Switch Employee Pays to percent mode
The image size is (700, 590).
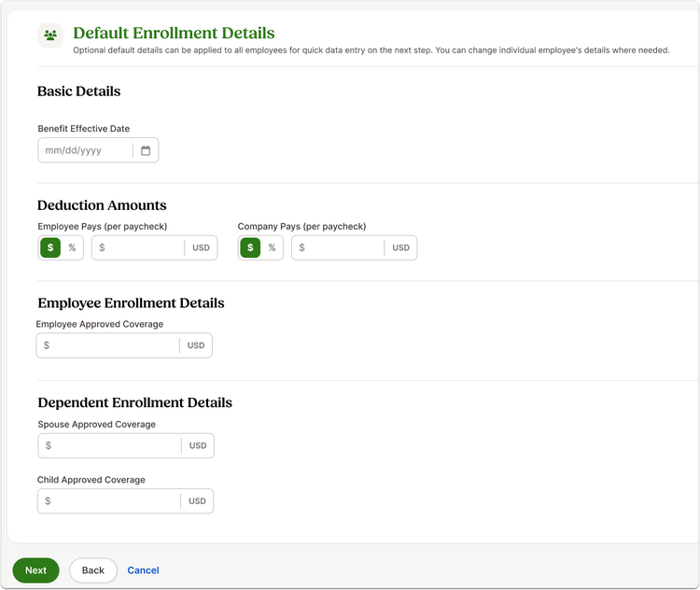[72, 248]
